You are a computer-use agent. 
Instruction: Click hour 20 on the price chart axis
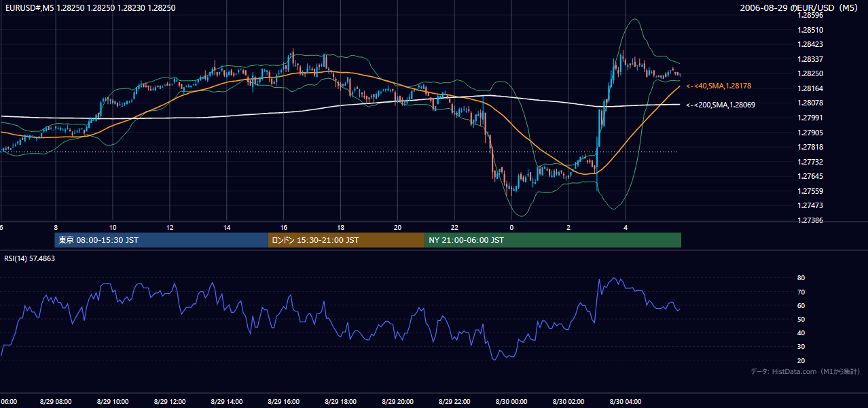(x=398, y=227)
